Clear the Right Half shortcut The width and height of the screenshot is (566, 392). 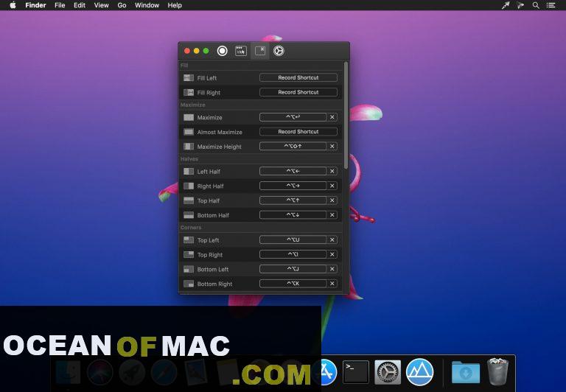332,186
